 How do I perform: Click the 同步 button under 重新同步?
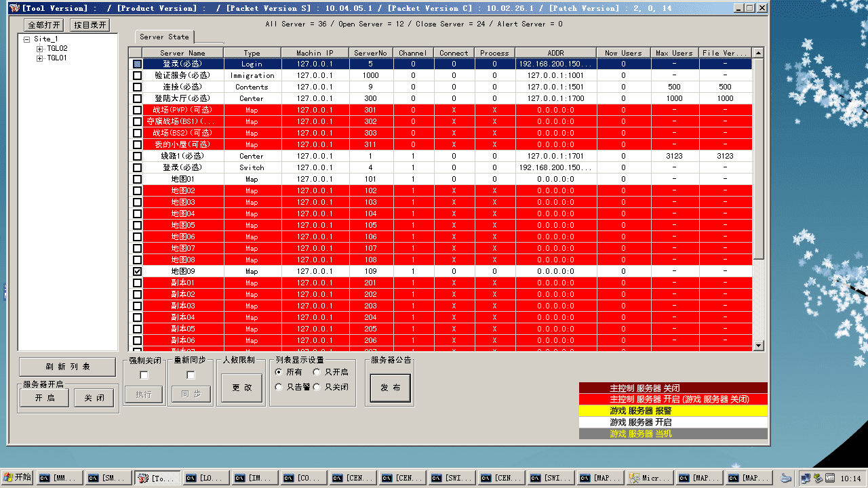tap(191, 394)
